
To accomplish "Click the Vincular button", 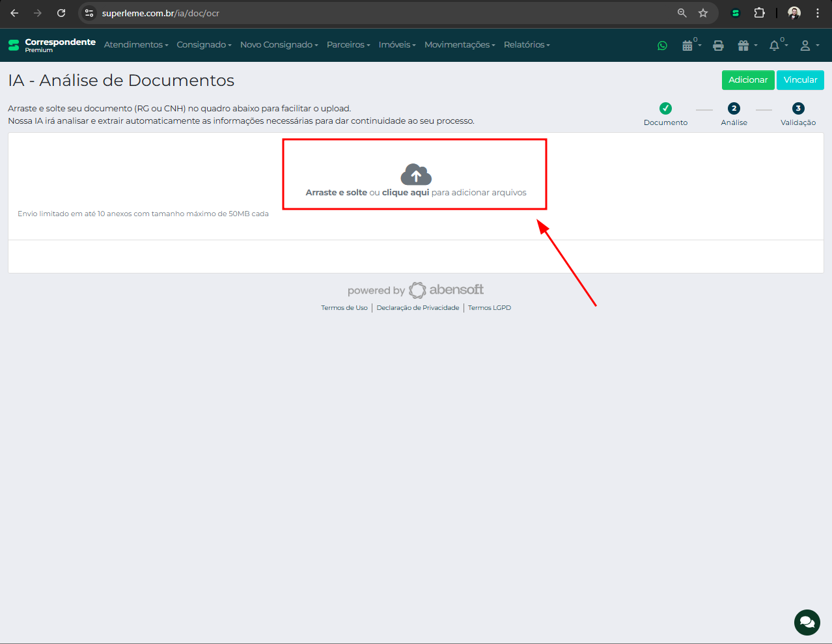I will 800,80.
